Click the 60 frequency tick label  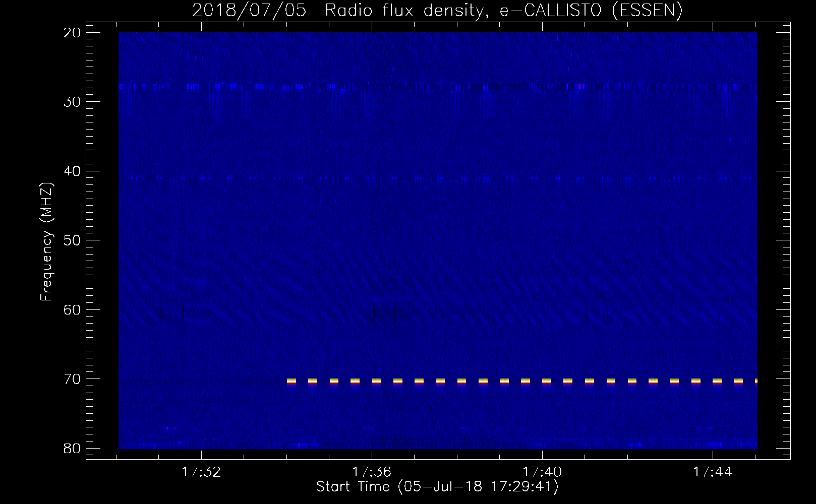[73, 309]
